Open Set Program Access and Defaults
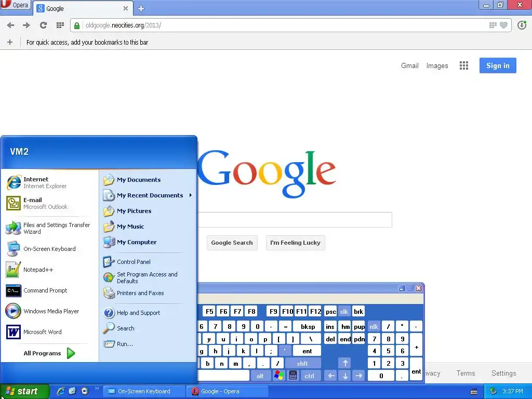 pyautogui.click(x=148, y=277)
